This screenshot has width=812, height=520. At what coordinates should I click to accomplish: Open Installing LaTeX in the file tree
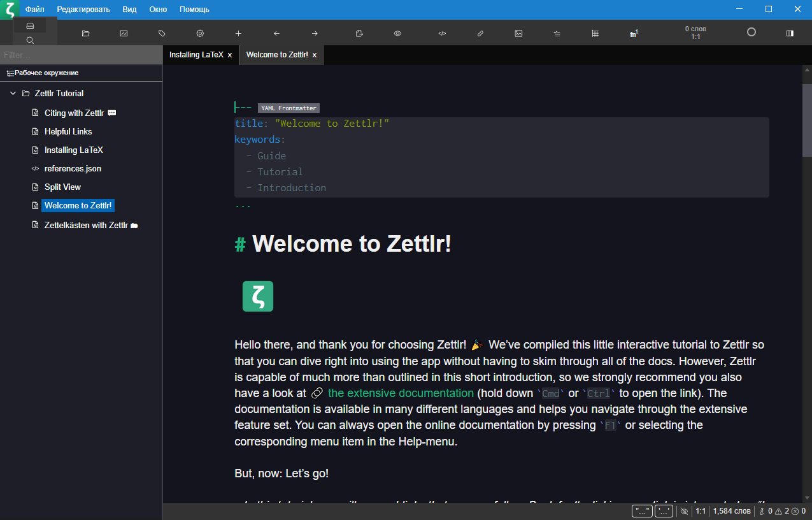coord(74,150)
